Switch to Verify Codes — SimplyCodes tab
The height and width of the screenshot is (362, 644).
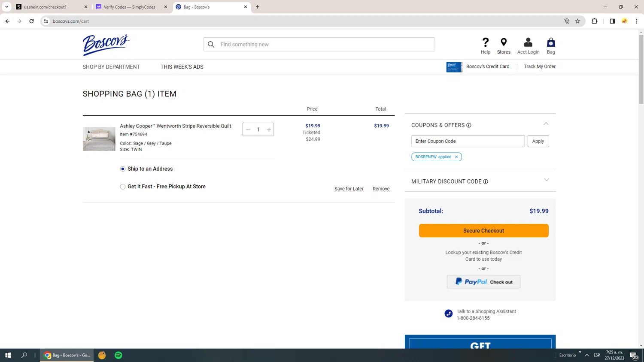tap(132, 7)
